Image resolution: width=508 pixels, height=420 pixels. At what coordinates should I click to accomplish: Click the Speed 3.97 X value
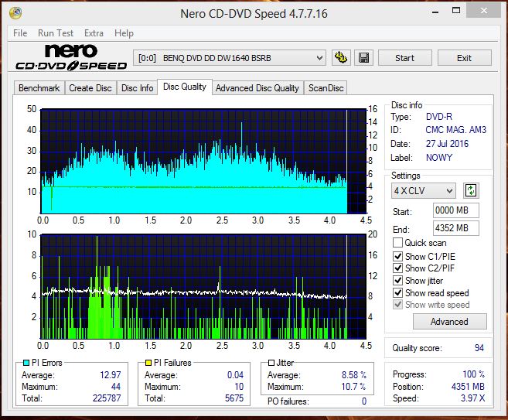[472, 398]
